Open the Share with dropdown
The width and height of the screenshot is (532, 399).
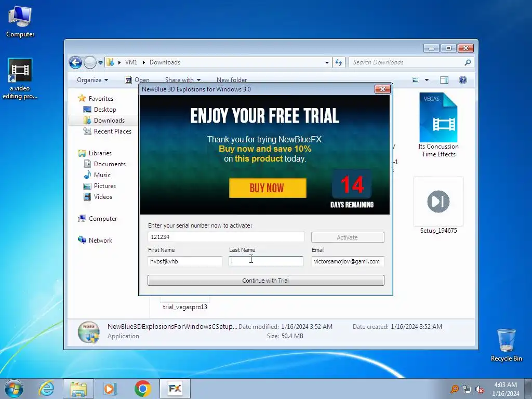click(183, 79)
